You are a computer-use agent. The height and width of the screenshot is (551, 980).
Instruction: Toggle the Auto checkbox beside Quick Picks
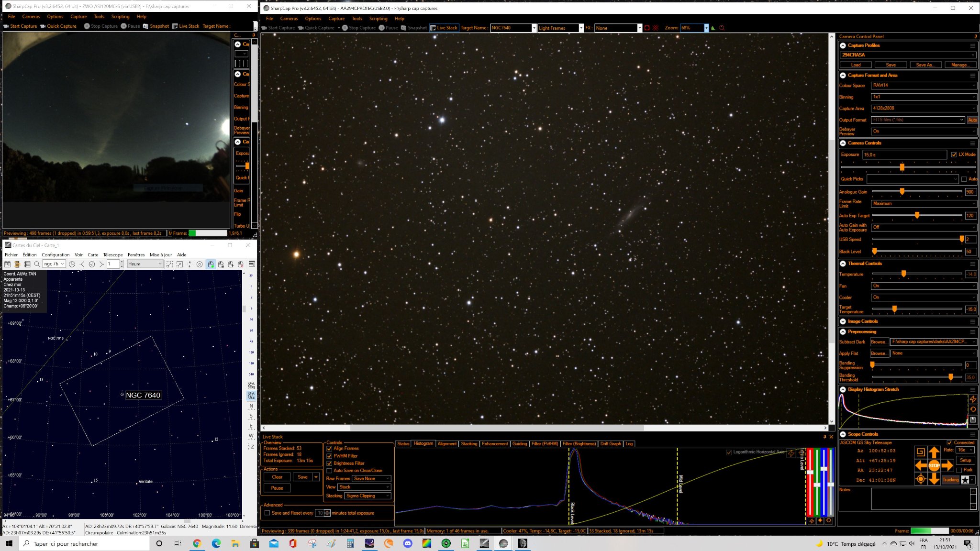[x=964, y=179]
